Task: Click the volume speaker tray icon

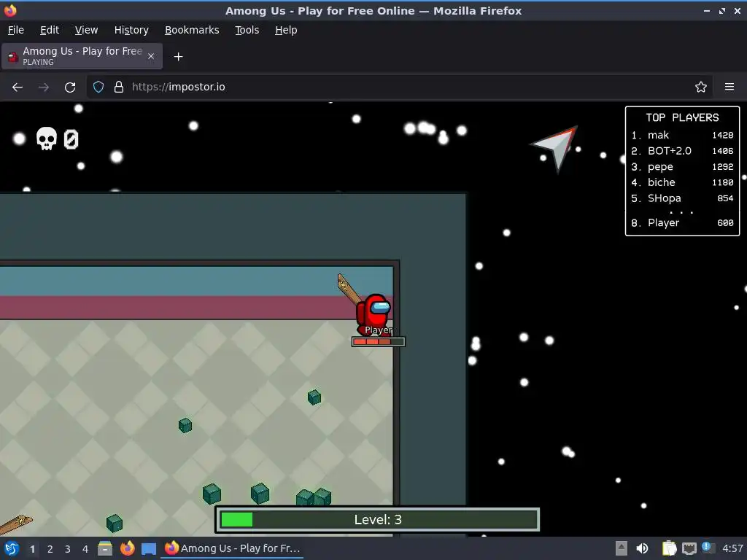Action: pos(642,548)
